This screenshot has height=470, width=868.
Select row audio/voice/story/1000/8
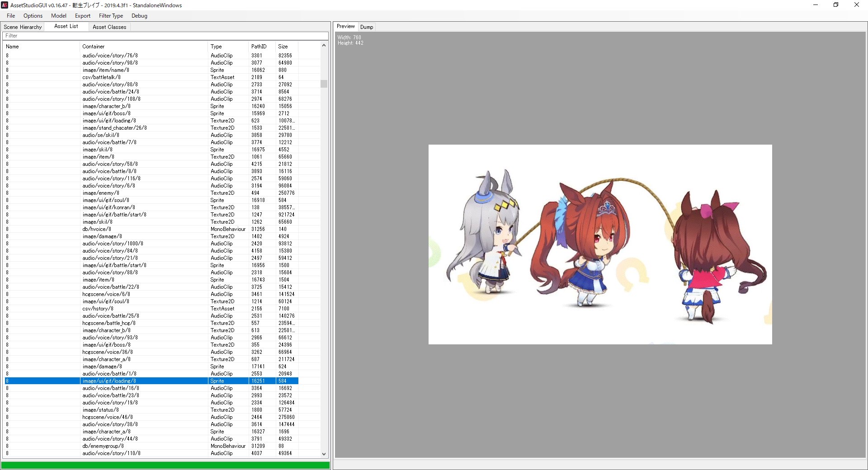[151, 244]
